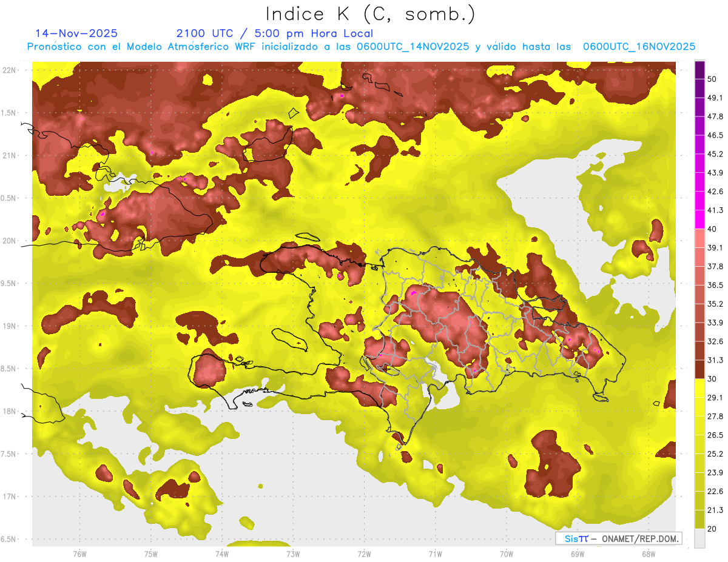Screen dimensions: 728x562
Task: Click the '21N' latitude label
Action: click(x=8, y=155)
